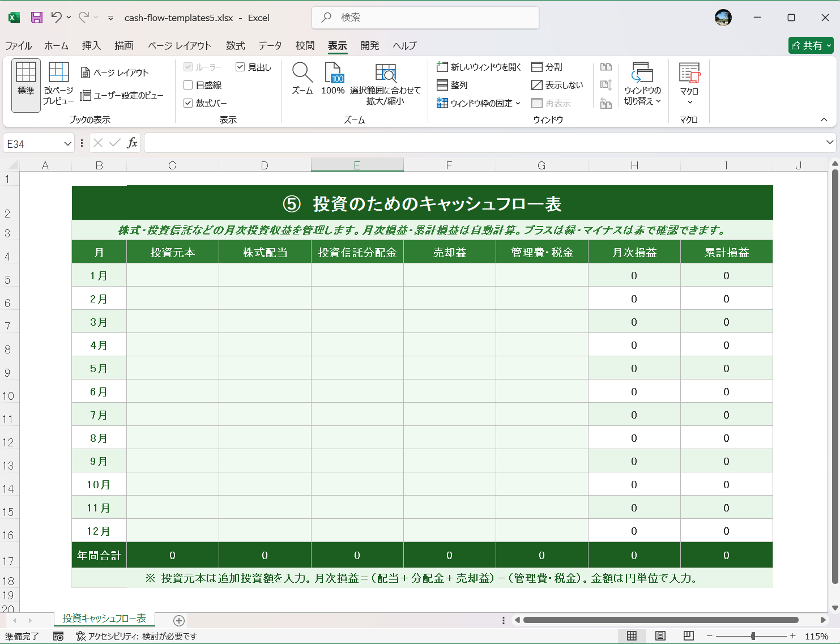The width and height of the screenshot is (840, 644).
Task: Click the formula bar confirm checkmark
Action: [x=115, y=143]
